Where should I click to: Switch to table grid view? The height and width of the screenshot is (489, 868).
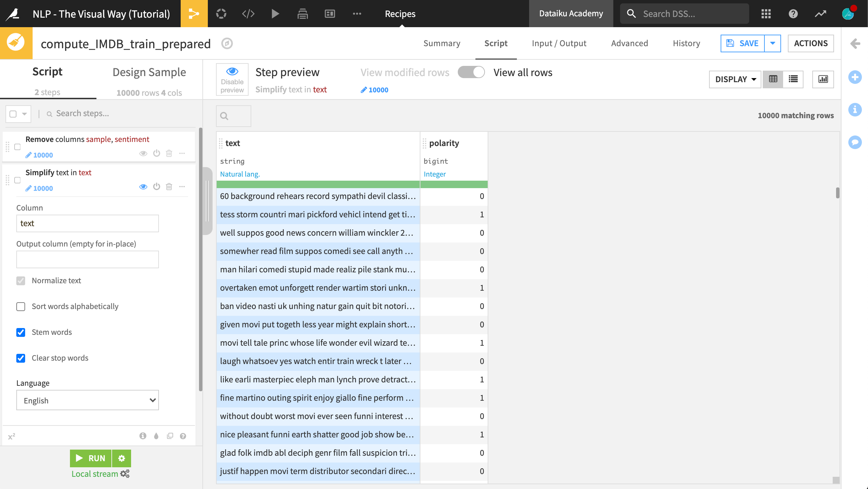(773, 79)
